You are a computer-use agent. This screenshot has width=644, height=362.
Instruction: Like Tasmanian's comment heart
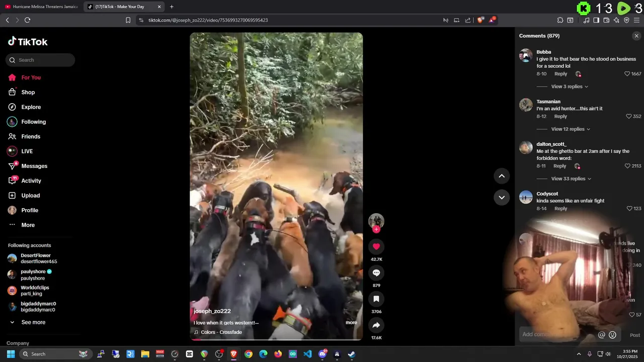tap(628, 116)
